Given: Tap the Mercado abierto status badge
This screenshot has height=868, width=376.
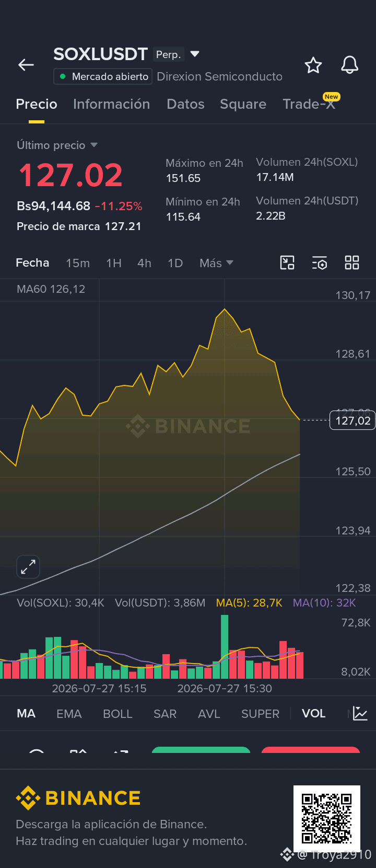Looking at the screenshot, I should click(103, 76).
